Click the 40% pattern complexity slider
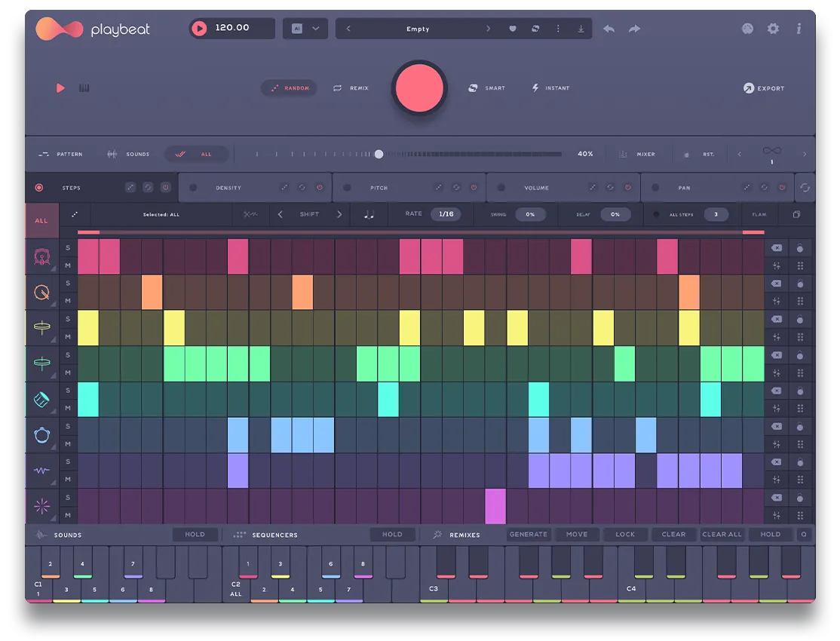Image resolution: width=840 pixels, height=641 pixels. point(380,153)
